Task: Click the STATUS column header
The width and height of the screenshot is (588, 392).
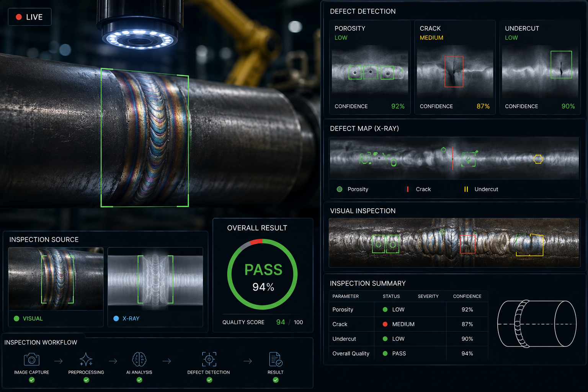Action: click(391, 296)
